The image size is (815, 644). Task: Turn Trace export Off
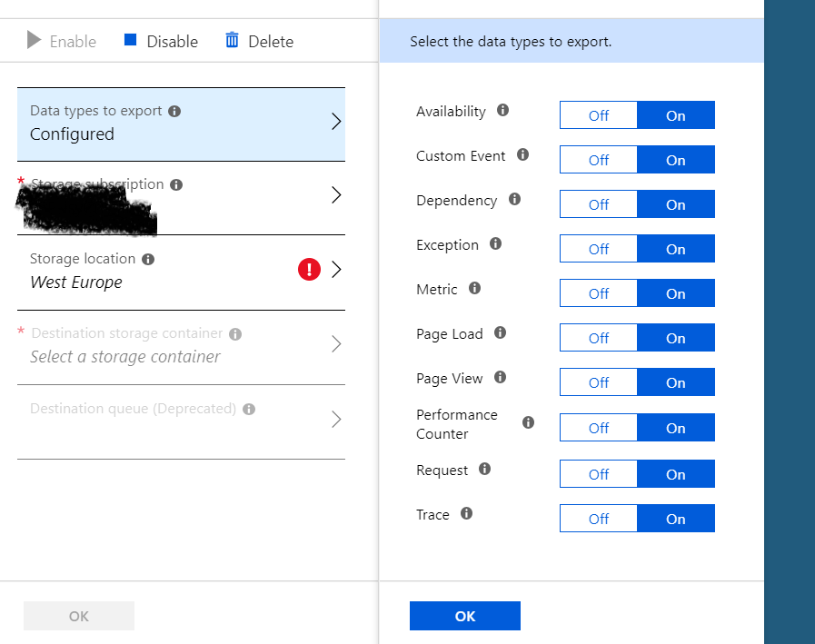coord(598,519)
